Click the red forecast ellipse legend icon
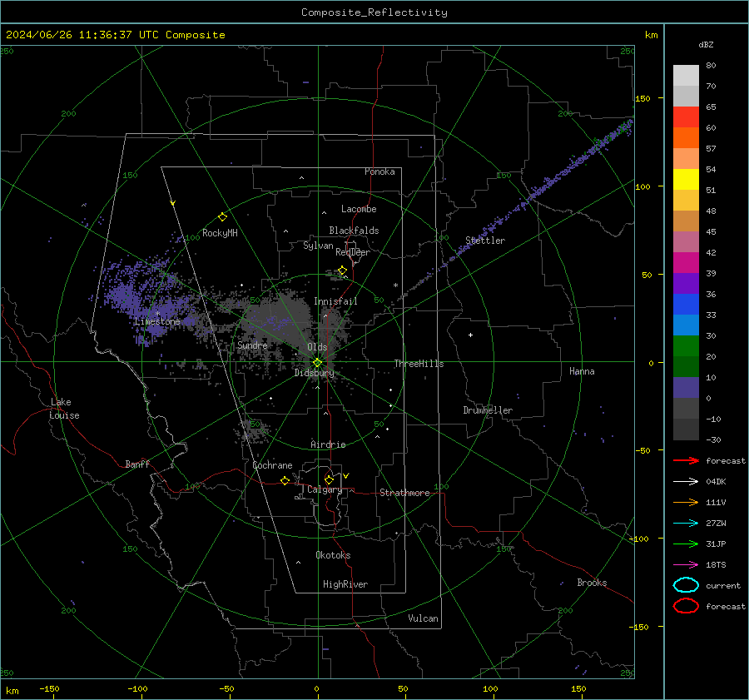Screen dimensions: 749x700 (x=686, y=606)
